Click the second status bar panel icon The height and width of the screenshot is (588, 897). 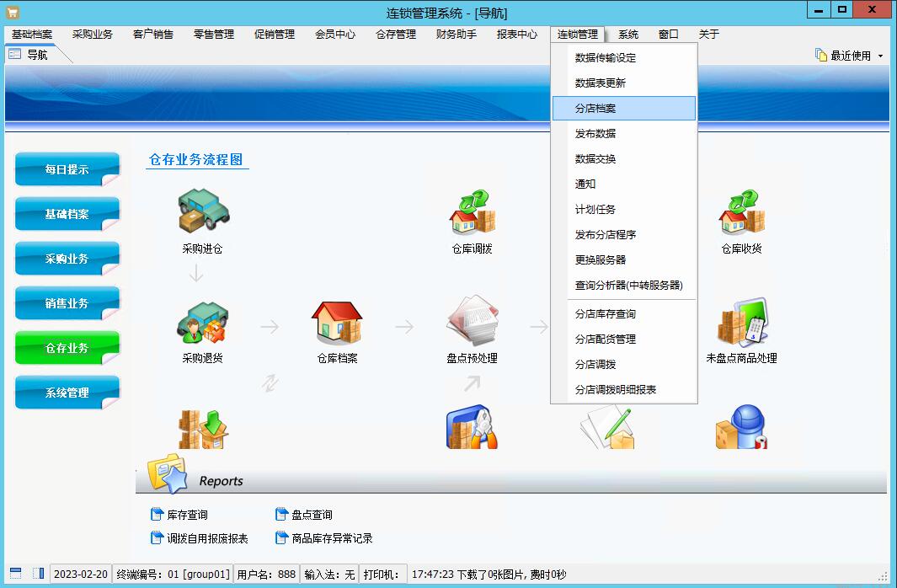(x=39, y=573)
